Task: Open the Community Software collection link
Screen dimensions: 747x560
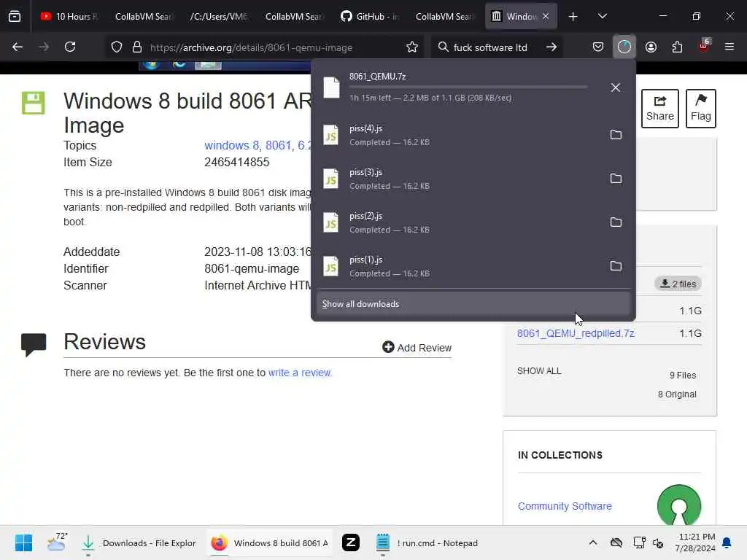Action: 565,506
